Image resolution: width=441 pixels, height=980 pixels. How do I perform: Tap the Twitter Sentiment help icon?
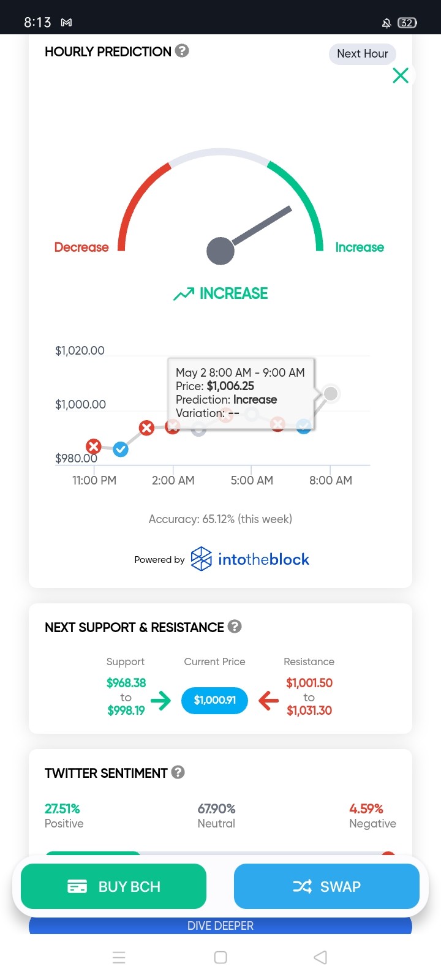(x=178, y=772)
